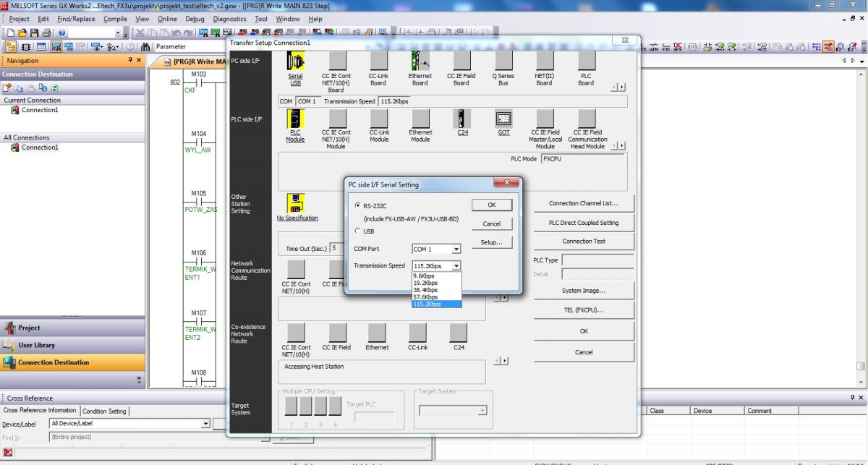The height and width of the screenshot is (465, 868).
Task: Click right scroll arrow of PC side I/F row
Action: click(x=622, y=88)
